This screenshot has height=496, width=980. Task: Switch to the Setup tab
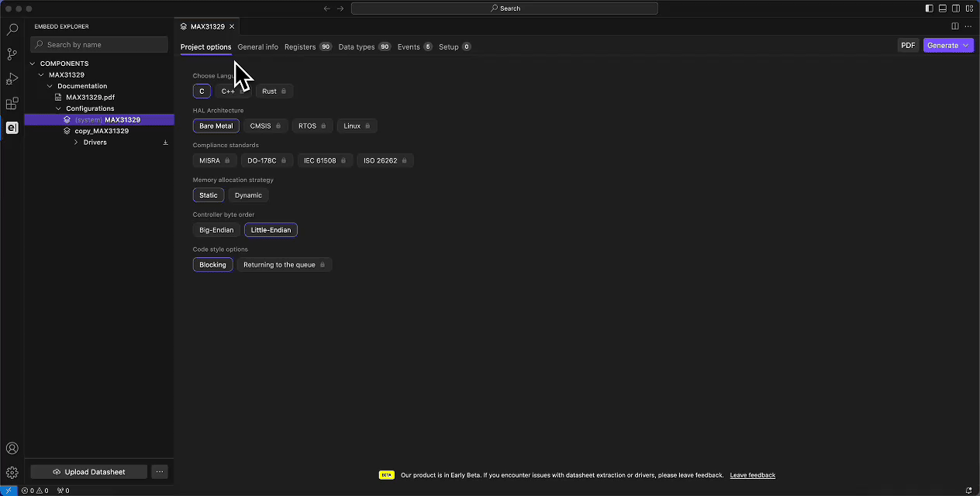pyautogui.click(x=455, y=46)
